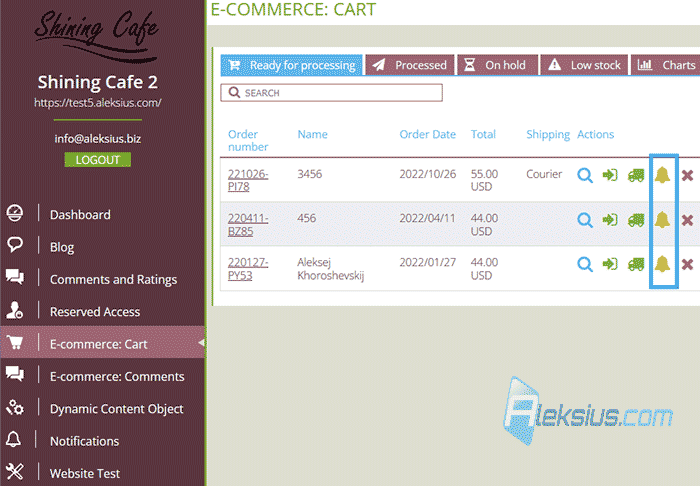The image size is (700, 486).
Task: Sort by Total column header
Action: pyautogui.click(x=483, y=134)
